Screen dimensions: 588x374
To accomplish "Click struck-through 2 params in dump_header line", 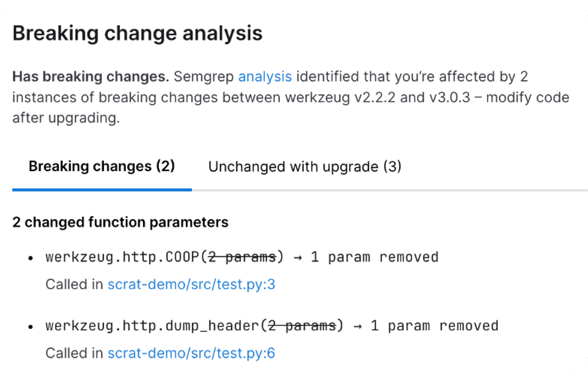I will coord(302,326).
